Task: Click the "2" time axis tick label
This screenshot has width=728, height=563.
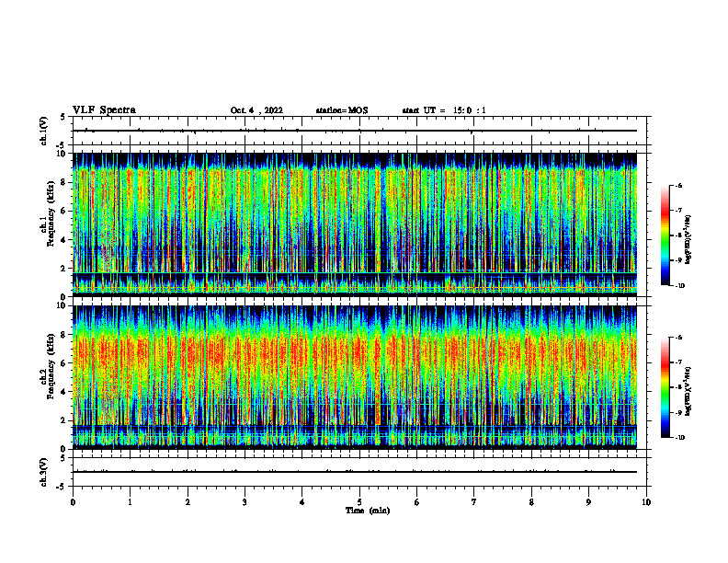Action: [188, 502]
